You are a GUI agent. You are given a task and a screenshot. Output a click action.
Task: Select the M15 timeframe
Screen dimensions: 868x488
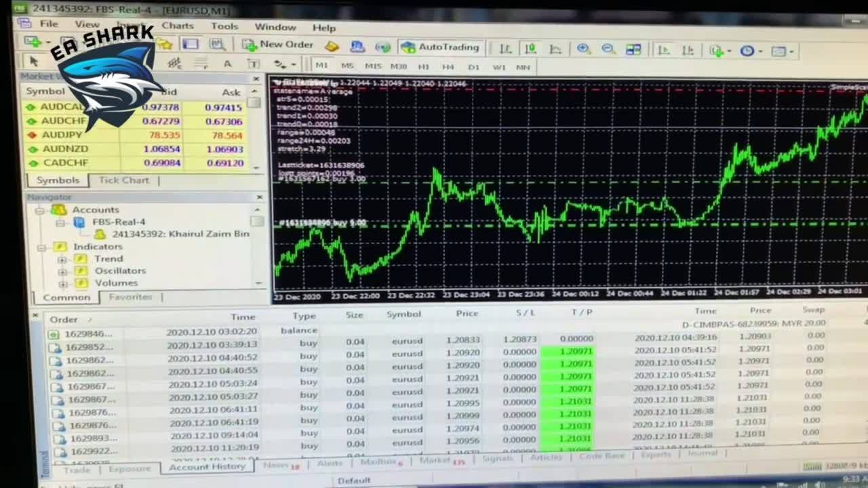[373, 66]
